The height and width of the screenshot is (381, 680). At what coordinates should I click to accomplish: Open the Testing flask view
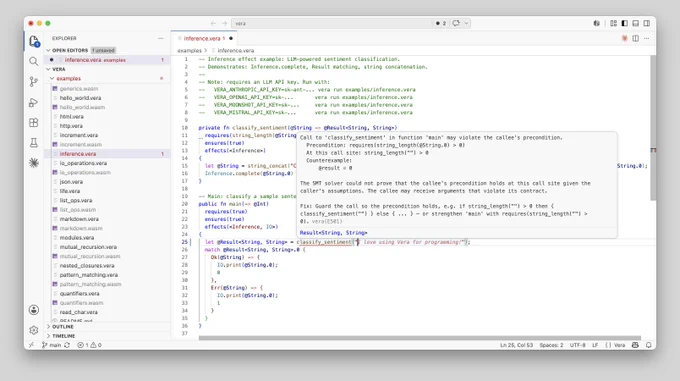(34, 143)
